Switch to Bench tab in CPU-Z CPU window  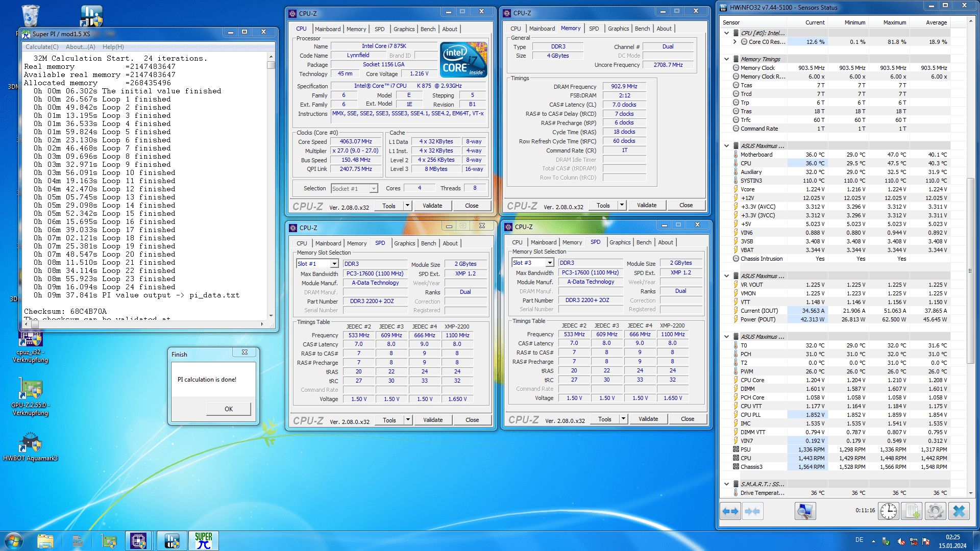[428, 29]
